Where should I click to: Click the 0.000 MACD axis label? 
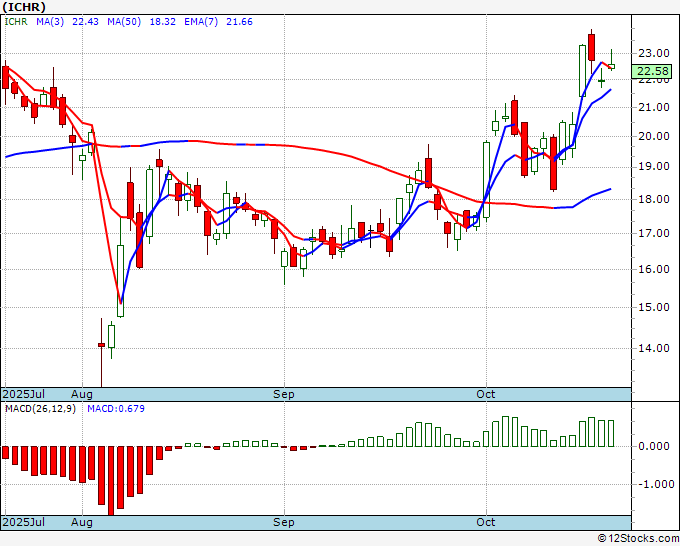[654, 446]
